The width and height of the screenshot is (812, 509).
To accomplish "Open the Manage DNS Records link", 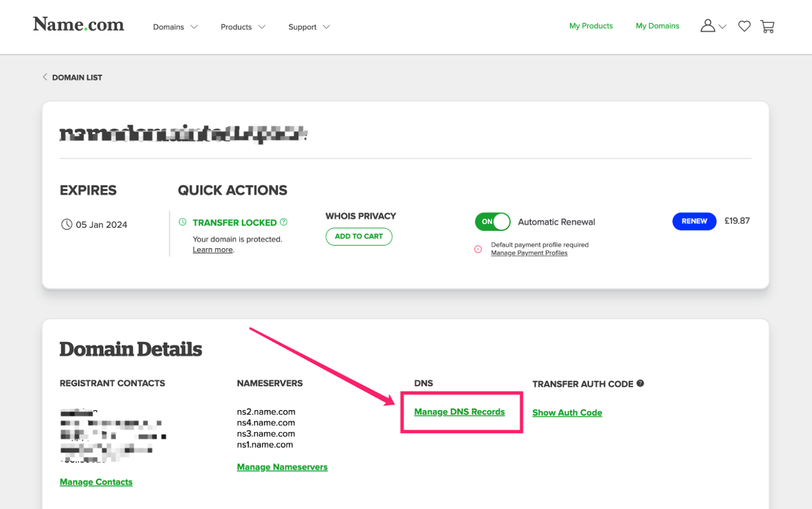I will (459, 412).
